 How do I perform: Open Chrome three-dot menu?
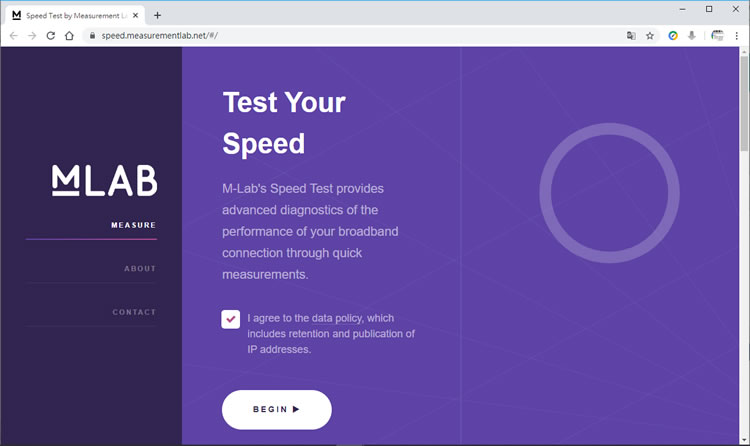tap(737, 36)
